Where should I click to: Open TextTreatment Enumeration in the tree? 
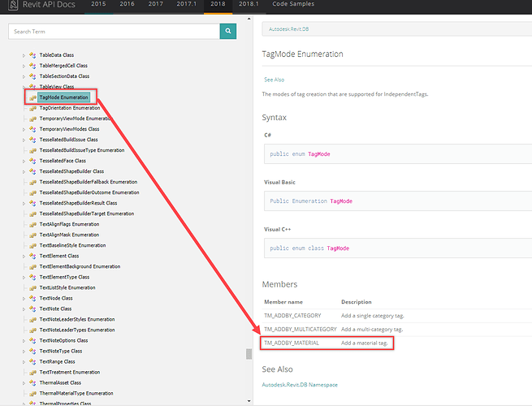click(70, 373)
